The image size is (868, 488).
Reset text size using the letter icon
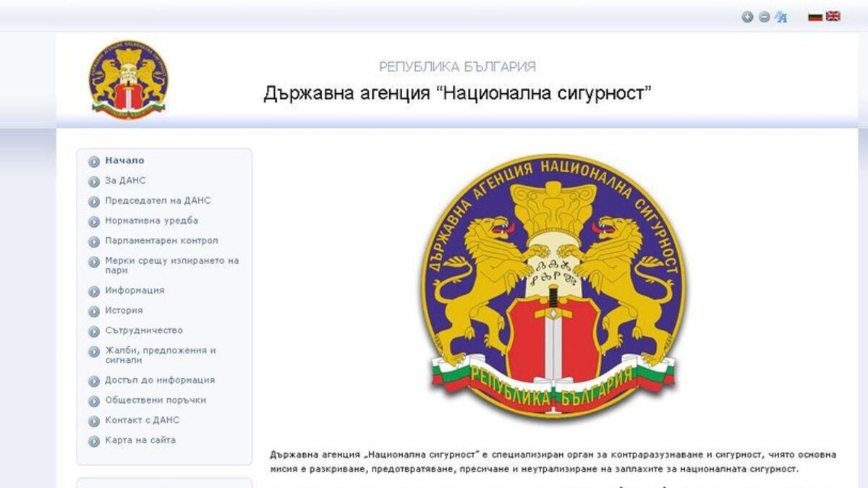[x=780, y=17]
